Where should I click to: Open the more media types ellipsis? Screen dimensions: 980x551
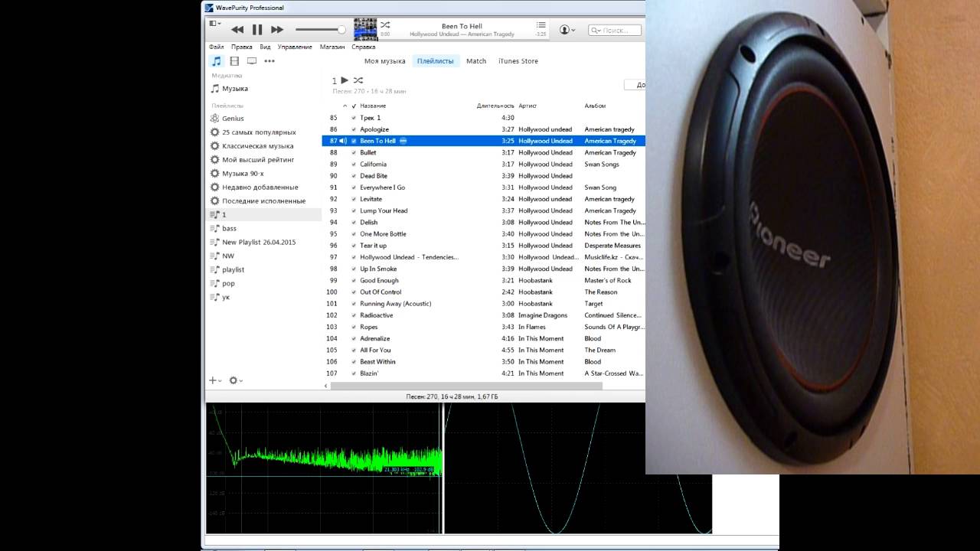(269, 61)
